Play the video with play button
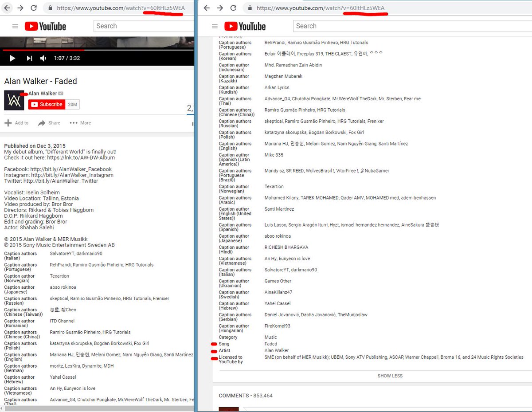The image size is (532, 412). (12, 58)
